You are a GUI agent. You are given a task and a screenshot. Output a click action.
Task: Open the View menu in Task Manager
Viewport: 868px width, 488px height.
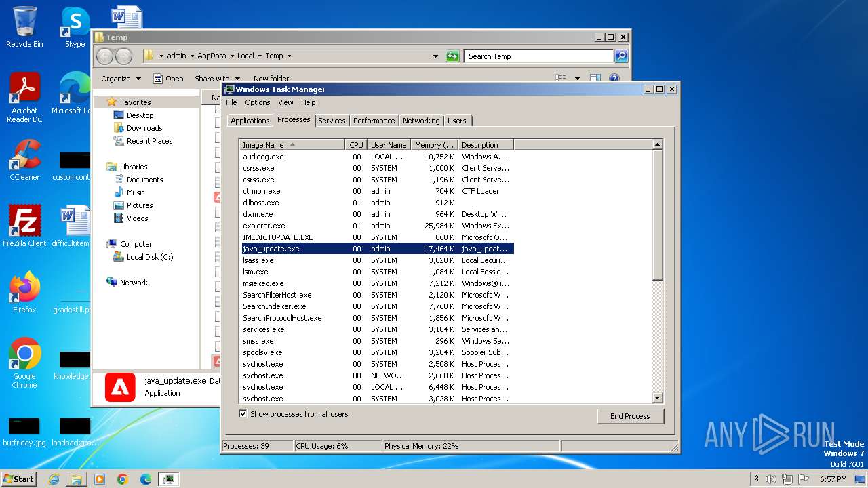tap(285, 102)
